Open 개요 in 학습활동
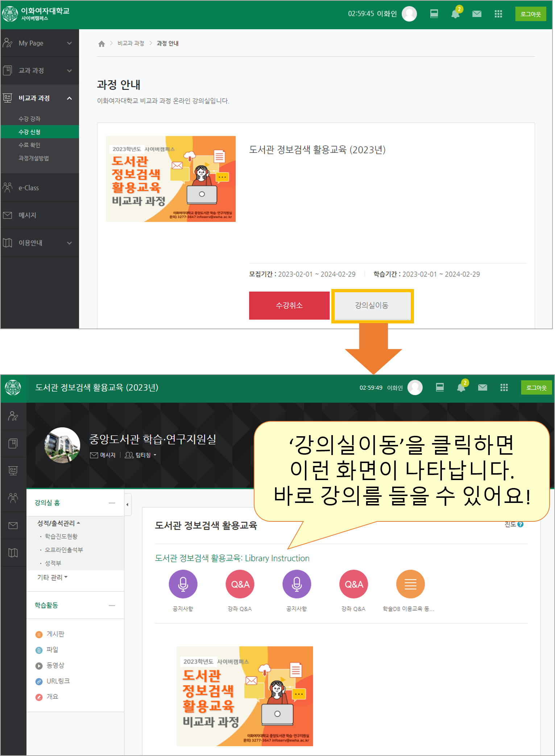The image size is (555, 756). 47,697
